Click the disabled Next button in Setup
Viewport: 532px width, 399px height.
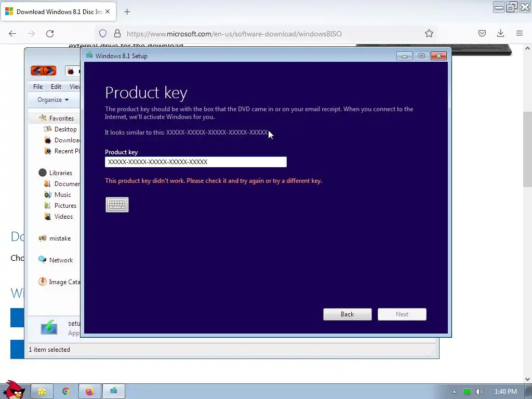402,314
